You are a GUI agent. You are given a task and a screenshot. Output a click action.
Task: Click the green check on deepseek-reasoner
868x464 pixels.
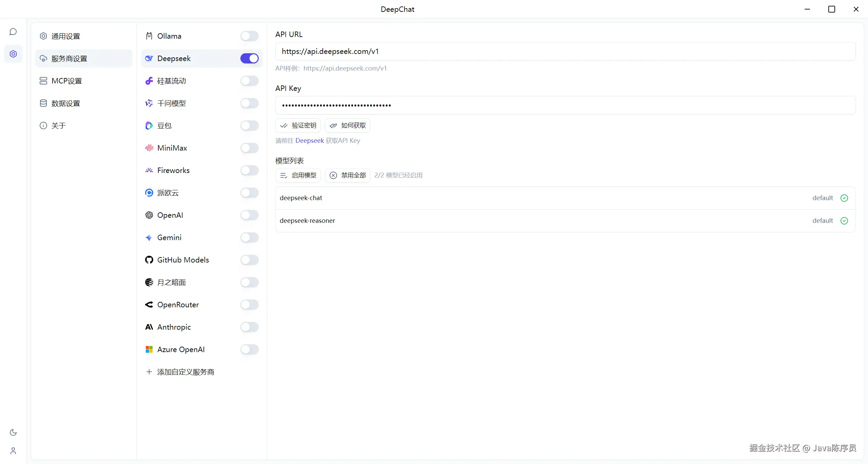pyautogui.click(x=844, y=221)
